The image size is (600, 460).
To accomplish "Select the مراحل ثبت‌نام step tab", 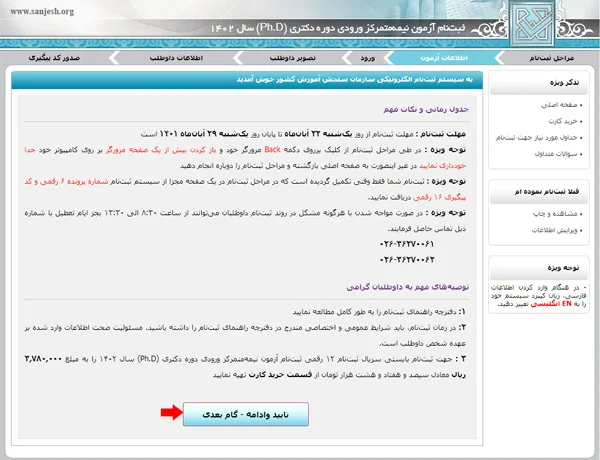I will [551, 58].
